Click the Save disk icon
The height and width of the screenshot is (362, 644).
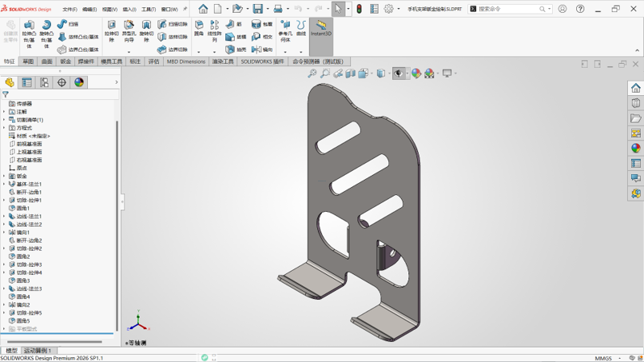257,9
